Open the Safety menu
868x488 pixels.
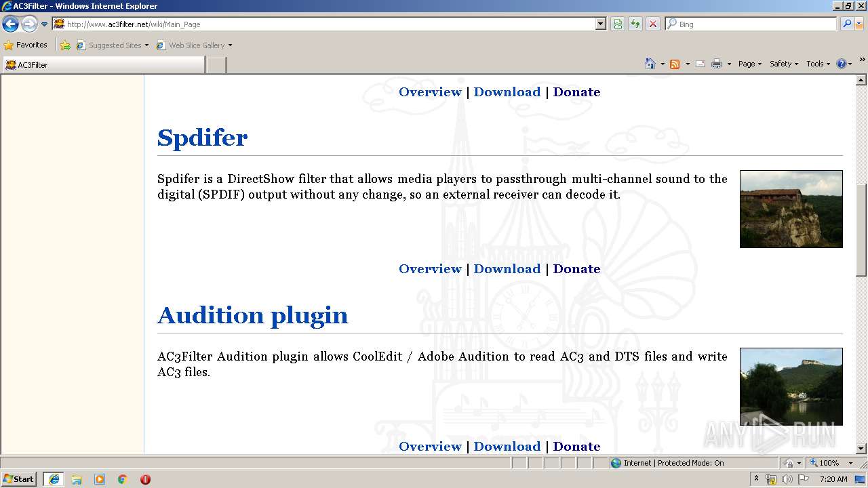click(783, 64)
